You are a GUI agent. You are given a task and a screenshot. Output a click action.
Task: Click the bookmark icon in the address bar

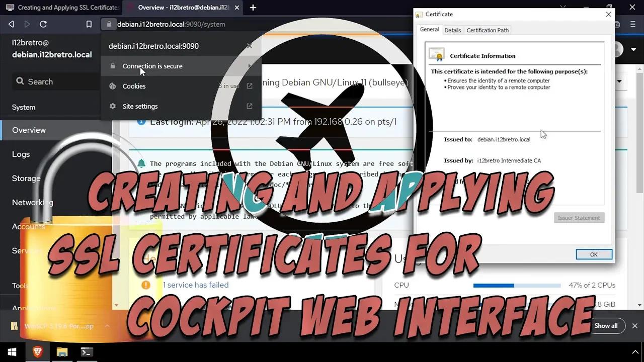click(89, 24)
